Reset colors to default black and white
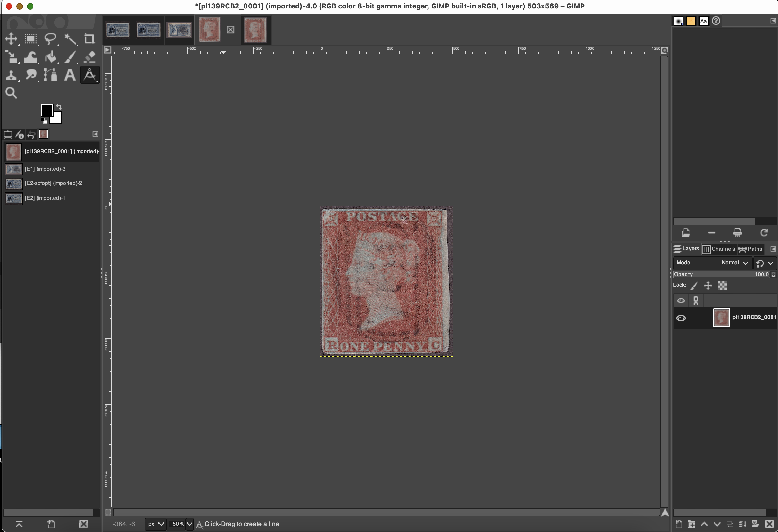 (x=44, y=121)
